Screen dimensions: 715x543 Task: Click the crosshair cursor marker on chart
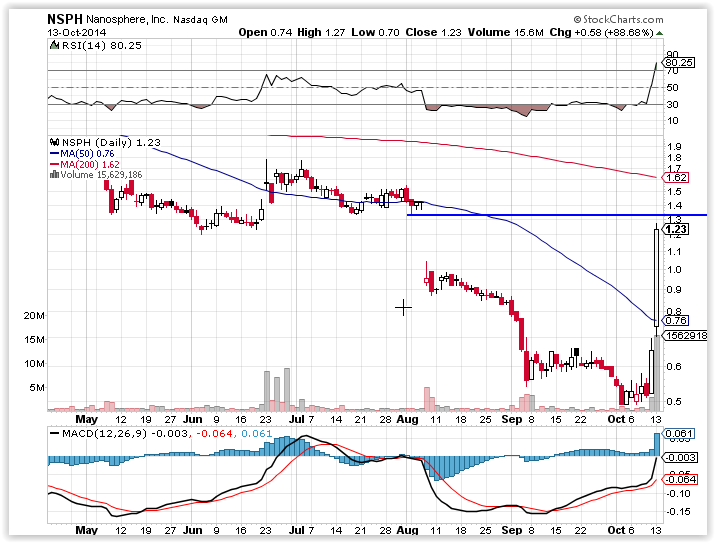click(404, 307)
